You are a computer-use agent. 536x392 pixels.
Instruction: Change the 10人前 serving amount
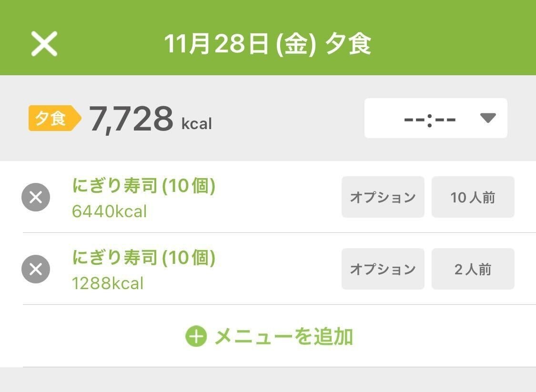pyautogui.click(x=473, y=197)
